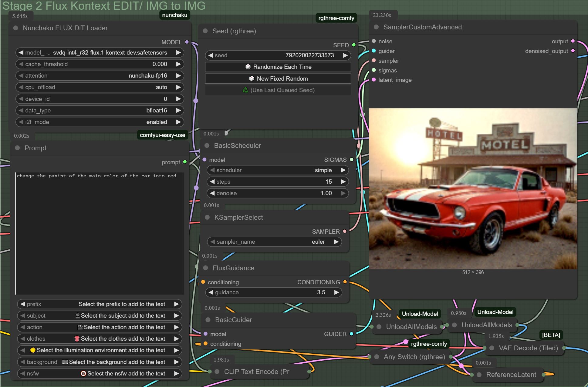Open the model_path selector with kontext-dev safetensors
The image size is (588, 387).
pyautogui.click(x=100, y=52)
